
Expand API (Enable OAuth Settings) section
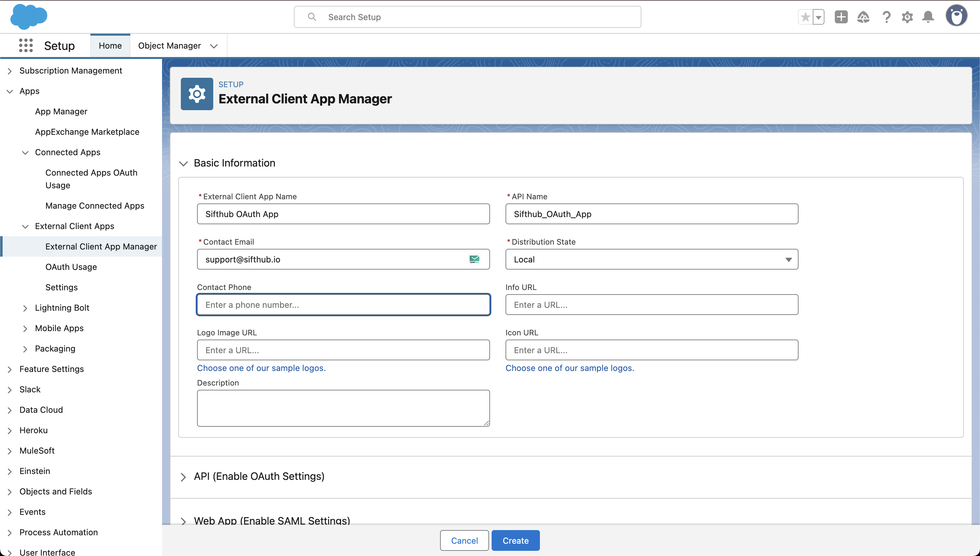point(259,476)
